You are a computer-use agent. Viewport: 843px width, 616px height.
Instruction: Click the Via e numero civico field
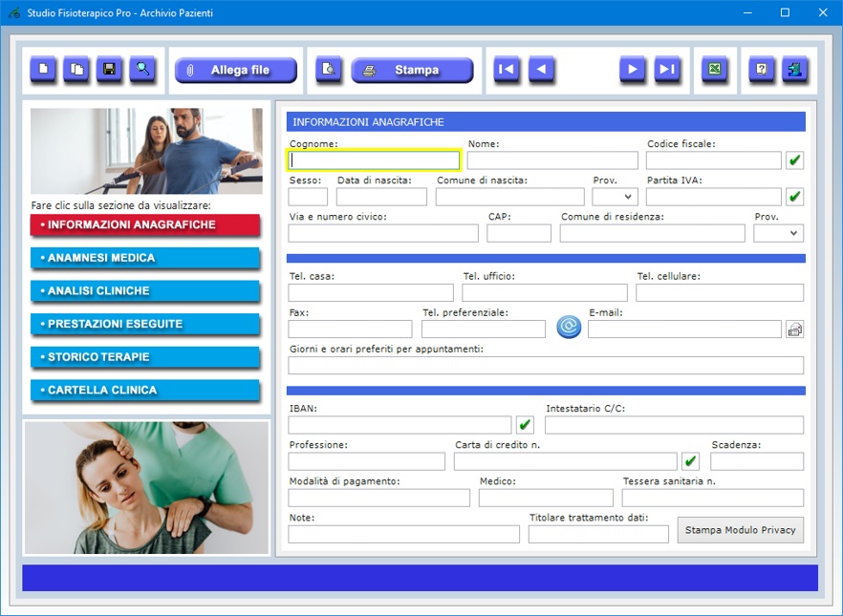(382, 233)
